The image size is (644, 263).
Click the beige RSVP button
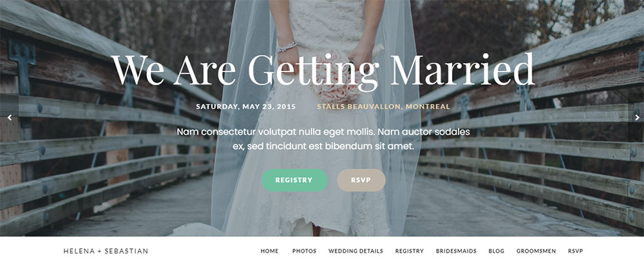(x=361, y=180)
